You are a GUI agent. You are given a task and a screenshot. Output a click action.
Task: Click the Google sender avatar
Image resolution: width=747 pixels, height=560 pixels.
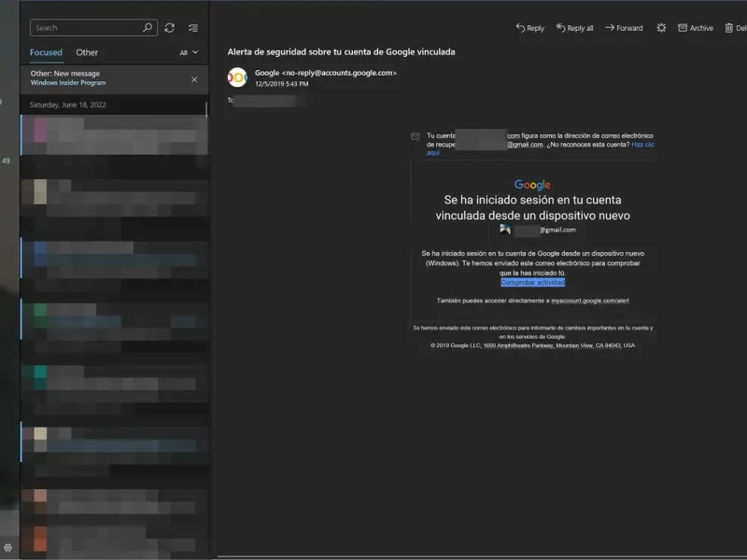point(237,77)
